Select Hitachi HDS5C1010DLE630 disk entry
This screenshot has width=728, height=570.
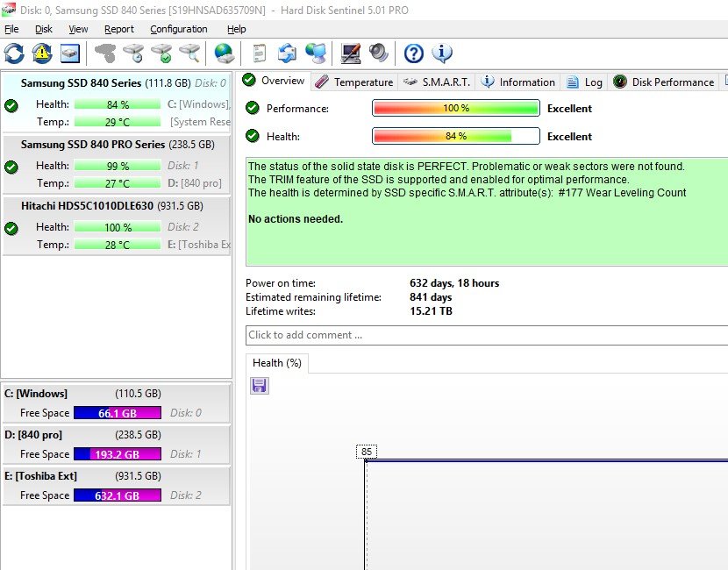pos(117,224)
